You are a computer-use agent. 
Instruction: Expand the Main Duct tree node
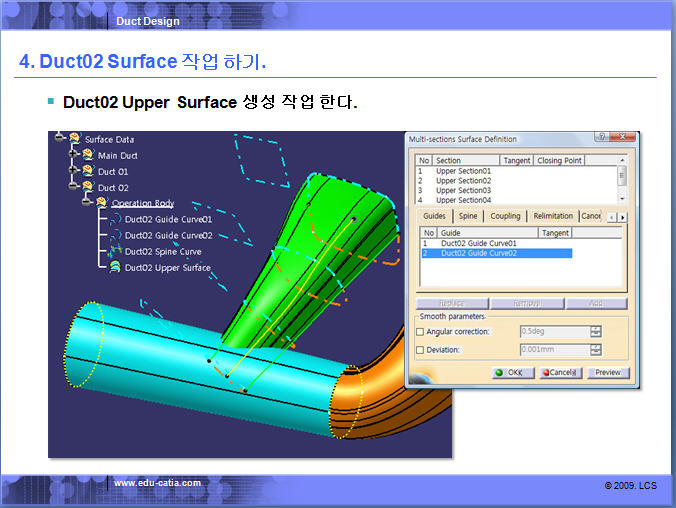pyautogui.click(x=73, y=155)
